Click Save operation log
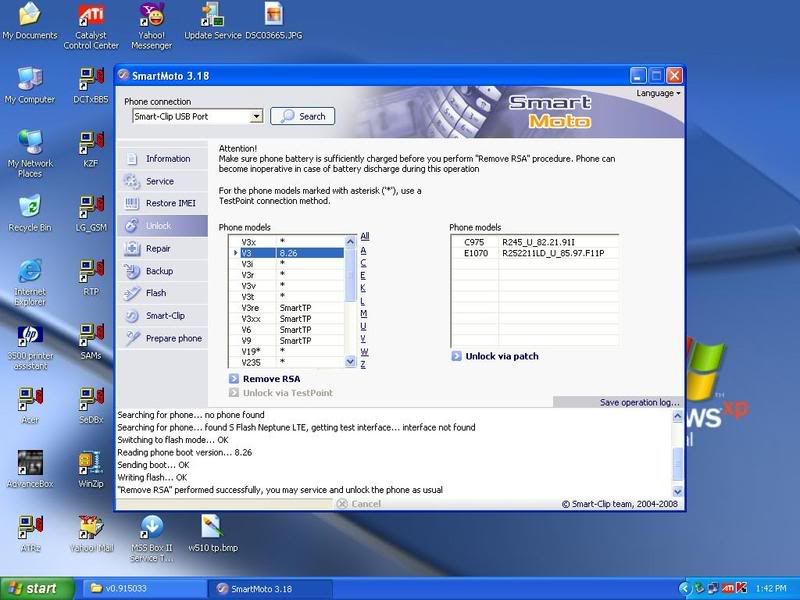The image size is (800, 600). point(640,403)
